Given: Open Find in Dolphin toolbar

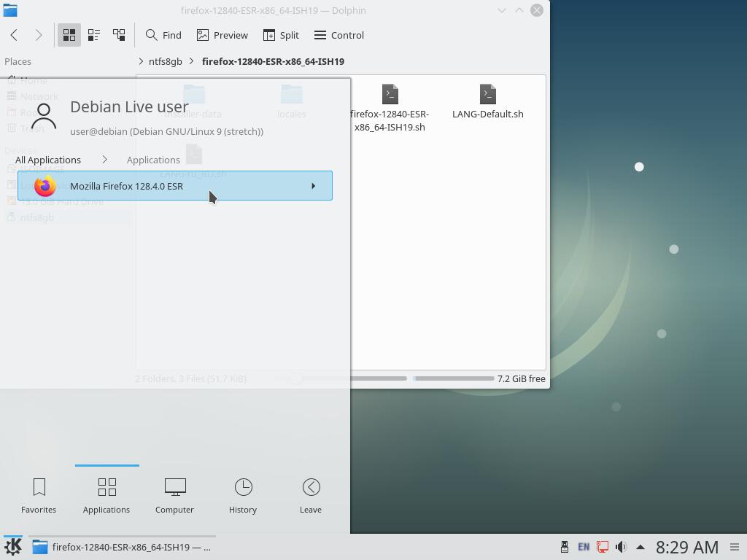Looking at the screenshot, I should 163,35.
